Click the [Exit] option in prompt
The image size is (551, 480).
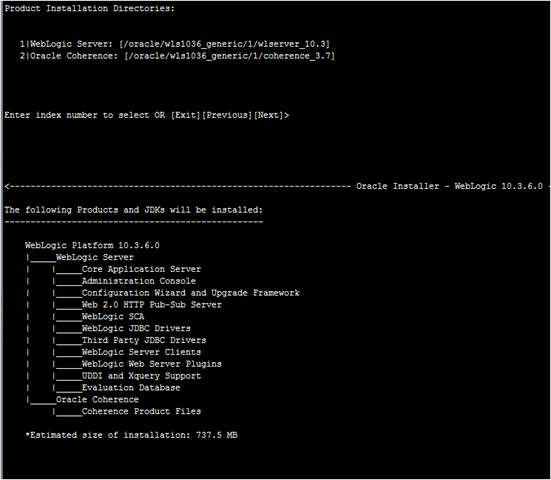click(x=186, y=115)
